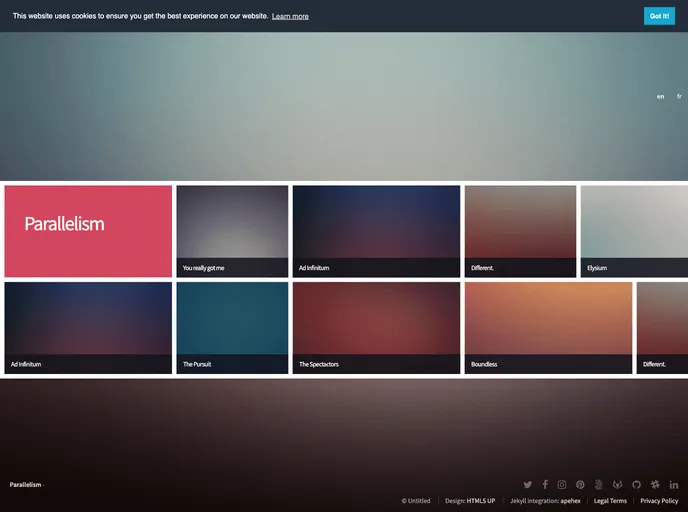Click the Facebook icon in footer
This screenshot has width=688, height=512.
545,485
